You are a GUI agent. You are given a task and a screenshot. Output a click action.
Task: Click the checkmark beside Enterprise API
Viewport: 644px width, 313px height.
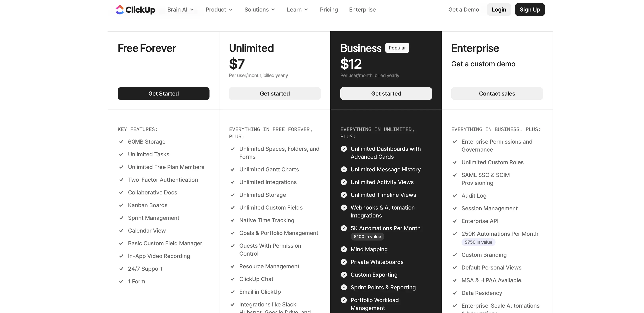point(455,221)
